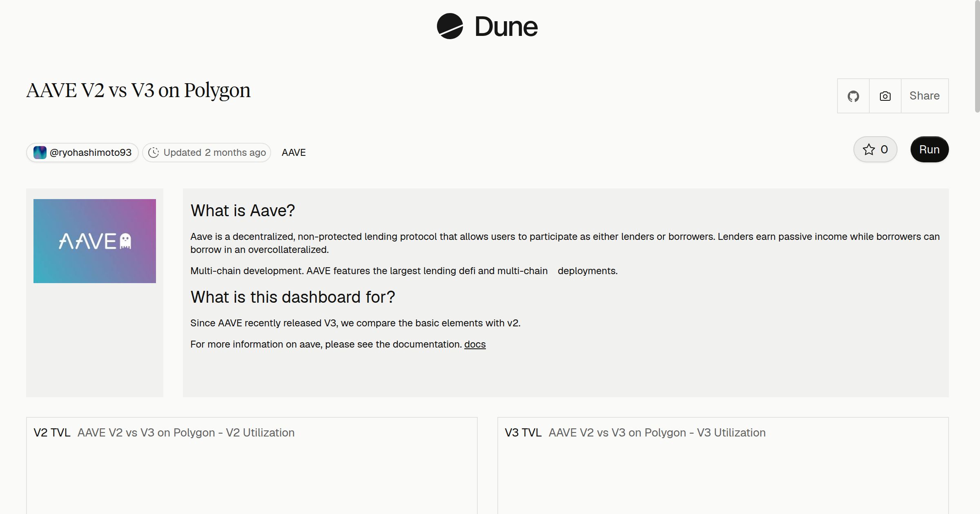Click the 'What is Aave?' heading
The height and width of the screenshot is (514, 980).
243,210
